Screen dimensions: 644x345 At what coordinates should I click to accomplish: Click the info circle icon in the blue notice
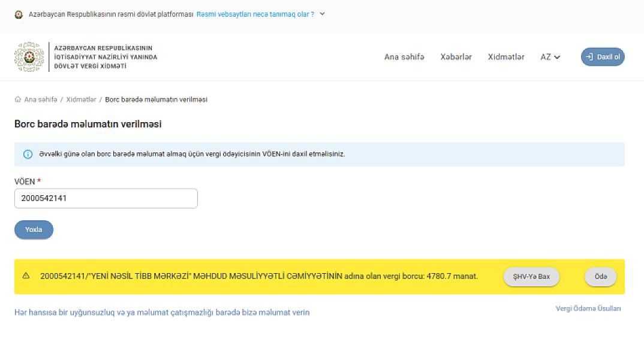pyautogui.click(x=28, y=155)
